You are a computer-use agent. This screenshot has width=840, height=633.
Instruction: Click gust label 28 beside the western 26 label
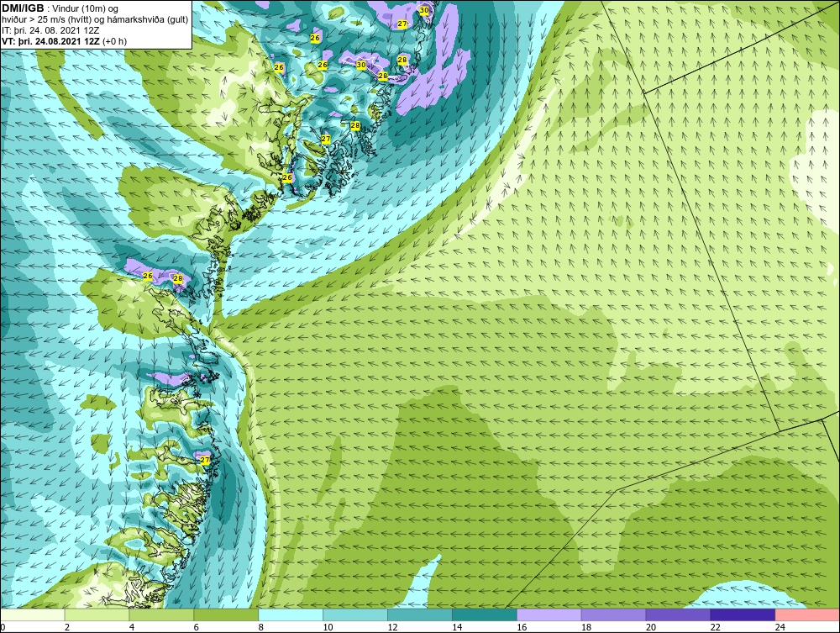click(x=178, y=279)
